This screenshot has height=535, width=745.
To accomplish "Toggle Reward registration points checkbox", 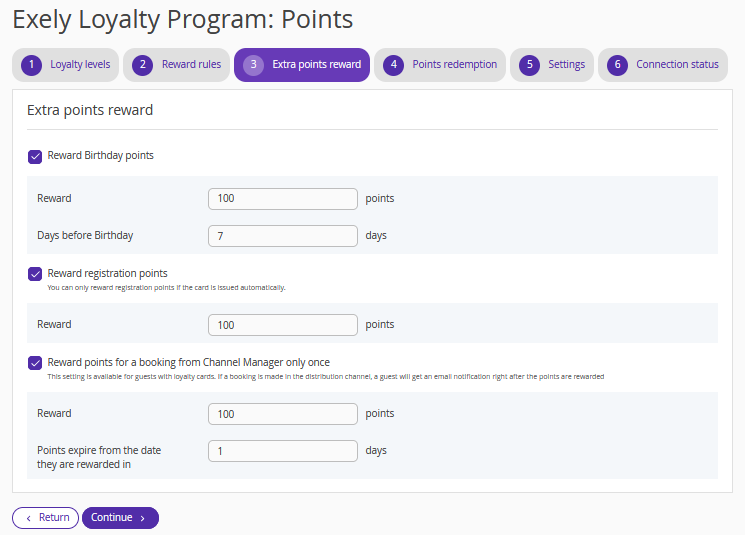I will [35, 274].
